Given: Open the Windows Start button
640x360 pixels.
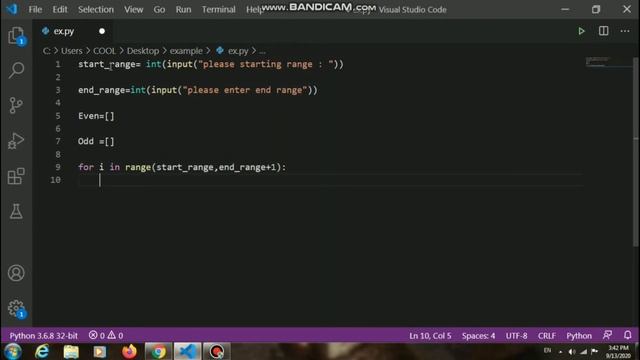Looking at the screenshot, I should 13,351.
